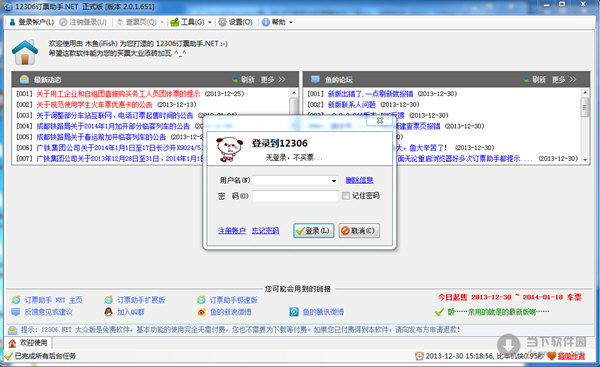This screenshot has width=600, height=367.
Task: Click the password input field
Action: 295,196
